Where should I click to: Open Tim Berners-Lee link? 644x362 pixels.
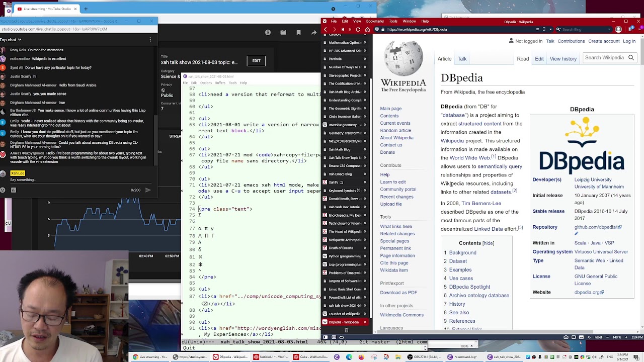[x=481, y=203]
